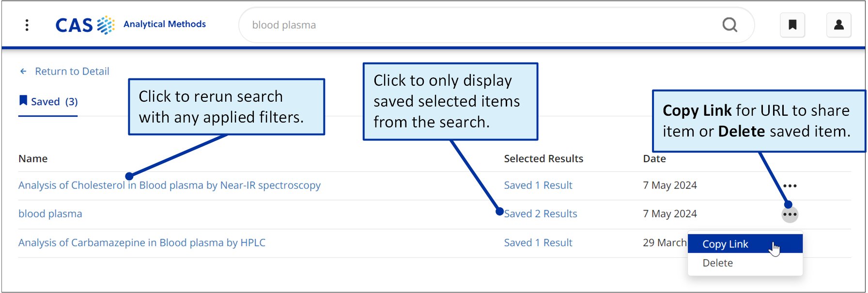Toggle options ellipsis for blood plasma row
The height and width of the screenshot is (293, 868).
[x=790, y=215]
